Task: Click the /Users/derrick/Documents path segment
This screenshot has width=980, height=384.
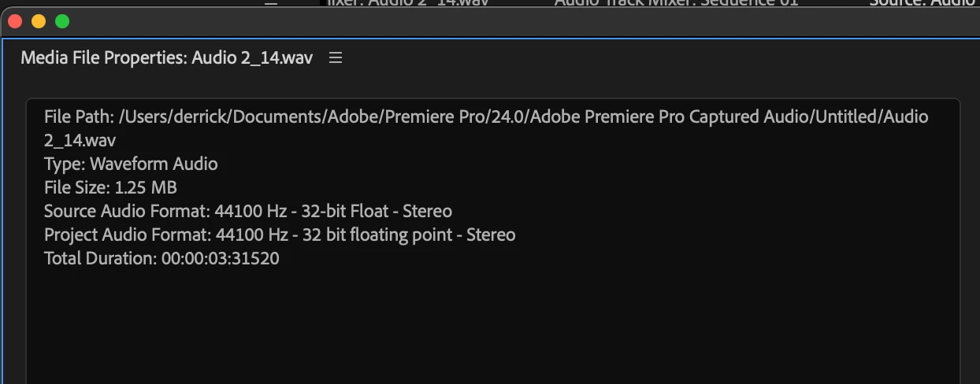Action: pos(219,117)
